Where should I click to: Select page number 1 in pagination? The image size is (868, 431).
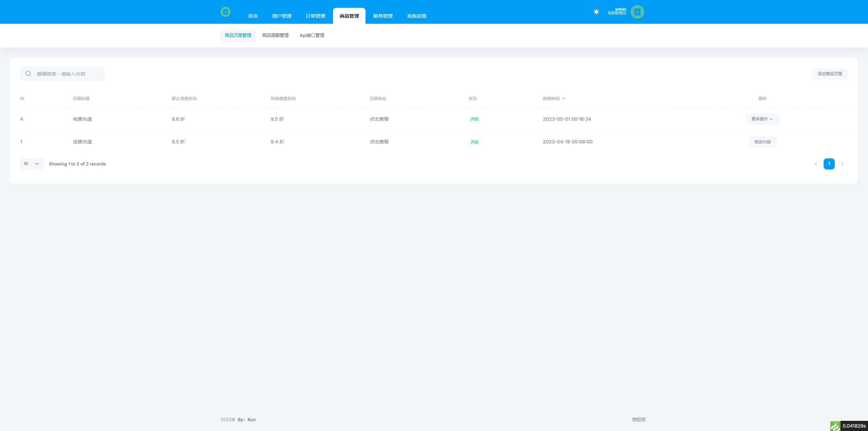pyautogui.click(x=829, y=164)
